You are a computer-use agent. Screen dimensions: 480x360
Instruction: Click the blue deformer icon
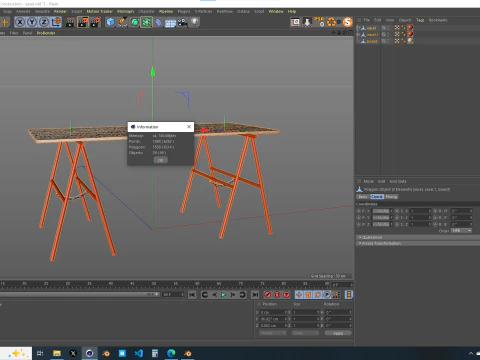(x=158, y=22)
